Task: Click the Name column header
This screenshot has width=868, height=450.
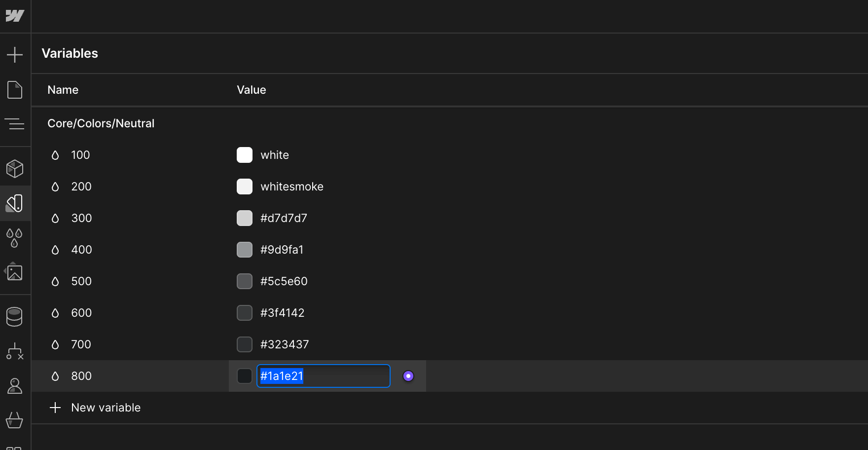Action: coord(63,90)
